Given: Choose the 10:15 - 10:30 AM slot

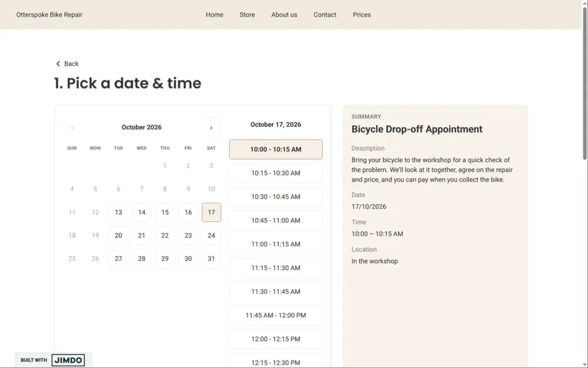Looking at the screenshot, I should [276, 173].
